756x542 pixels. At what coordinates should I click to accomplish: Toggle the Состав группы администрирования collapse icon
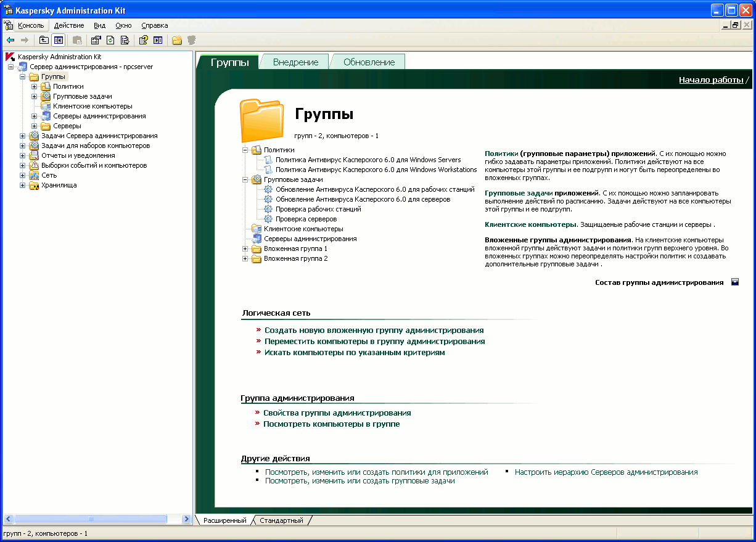click(x=735, y=282)
